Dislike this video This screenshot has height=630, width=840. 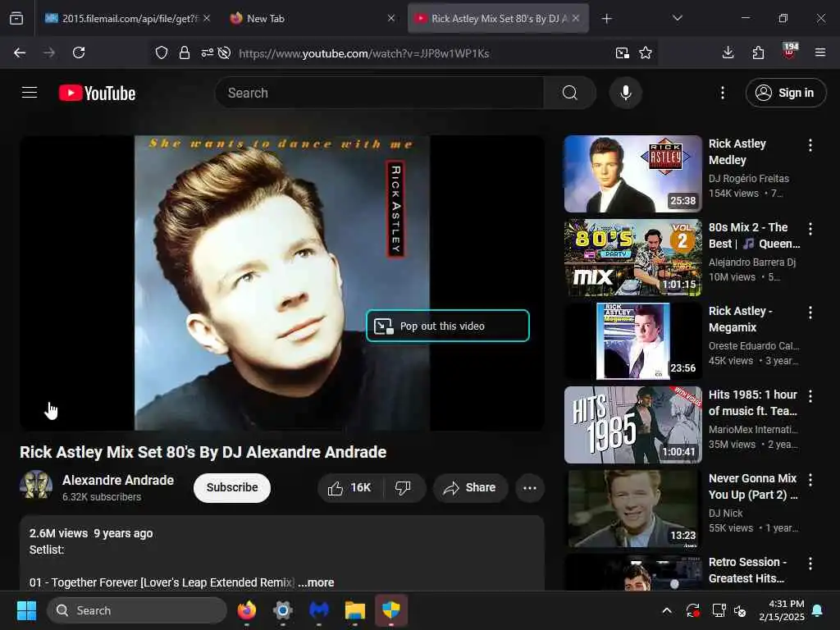pos(404,487)
